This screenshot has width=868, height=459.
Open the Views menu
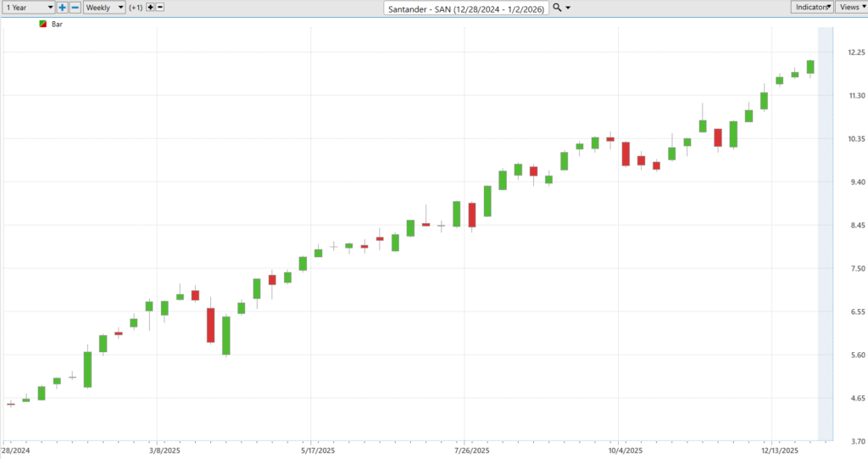click(850, 7)
